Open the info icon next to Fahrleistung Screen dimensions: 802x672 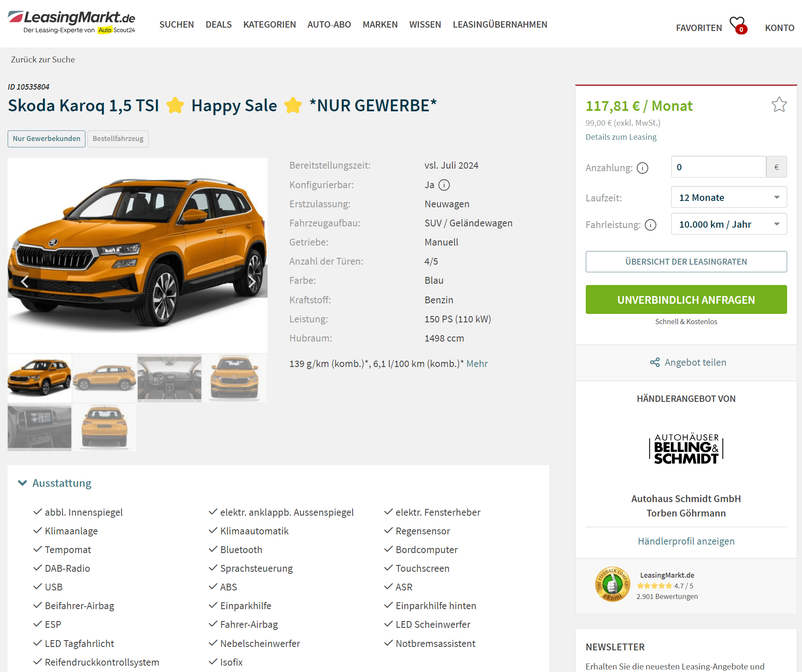point(650,225)
